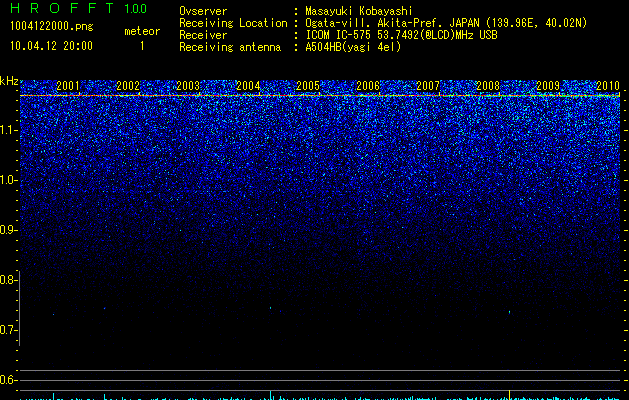This screenshot has width=629, height=400.
Task: Click the antenna A504HB(yagi 4el) text
Action: pos(353,47)
